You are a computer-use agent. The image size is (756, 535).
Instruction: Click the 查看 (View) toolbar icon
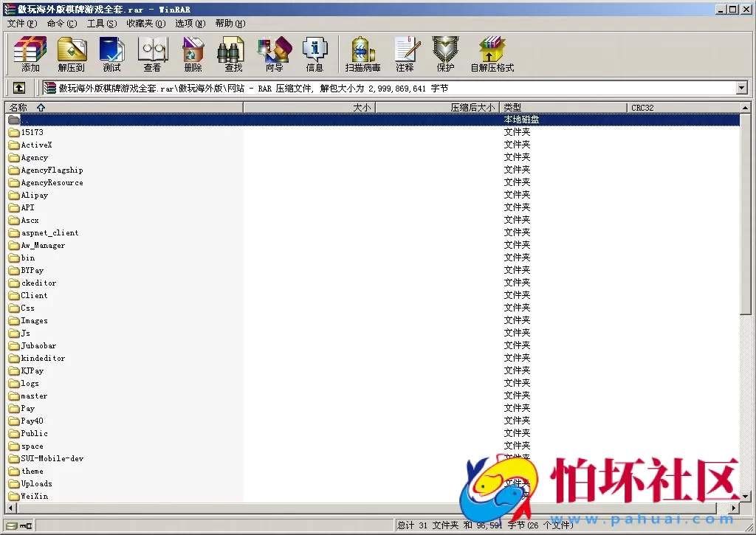click(x=152, y=54)
